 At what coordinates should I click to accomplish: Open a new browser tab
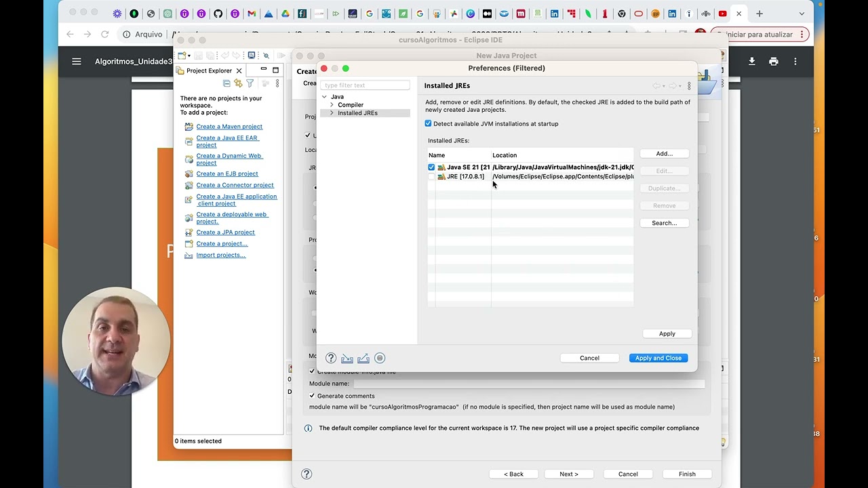pos(760,14)
